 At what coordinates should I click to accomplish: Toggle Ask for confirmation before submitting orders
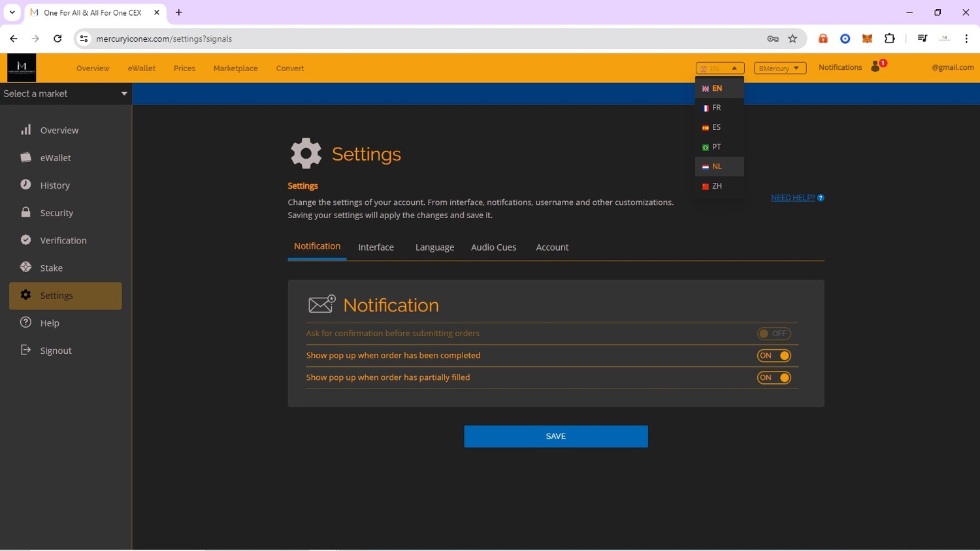[x=774, y=334]
